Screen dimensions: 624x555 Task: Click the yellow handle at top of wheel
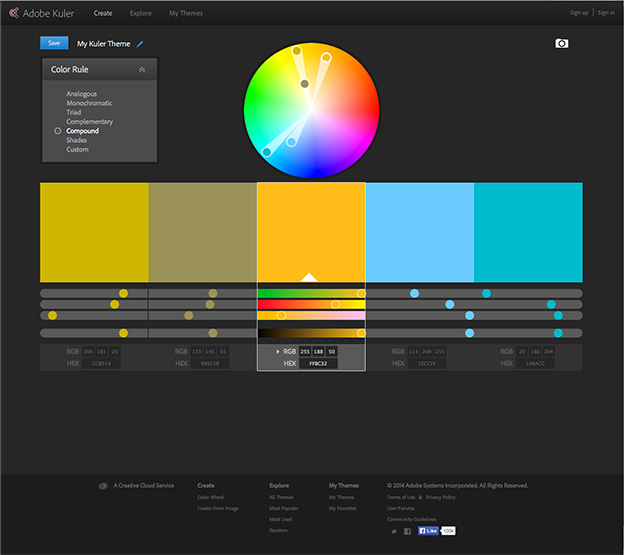(x=296, y=51)
